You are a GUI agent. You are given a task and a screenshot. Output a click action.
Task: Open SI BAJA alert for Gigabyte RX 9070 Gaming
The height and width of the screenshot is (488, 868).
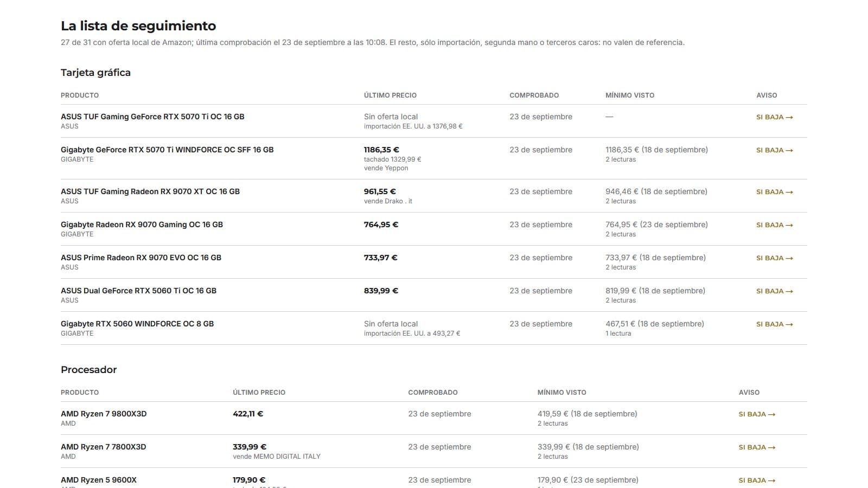pos(774,225)
